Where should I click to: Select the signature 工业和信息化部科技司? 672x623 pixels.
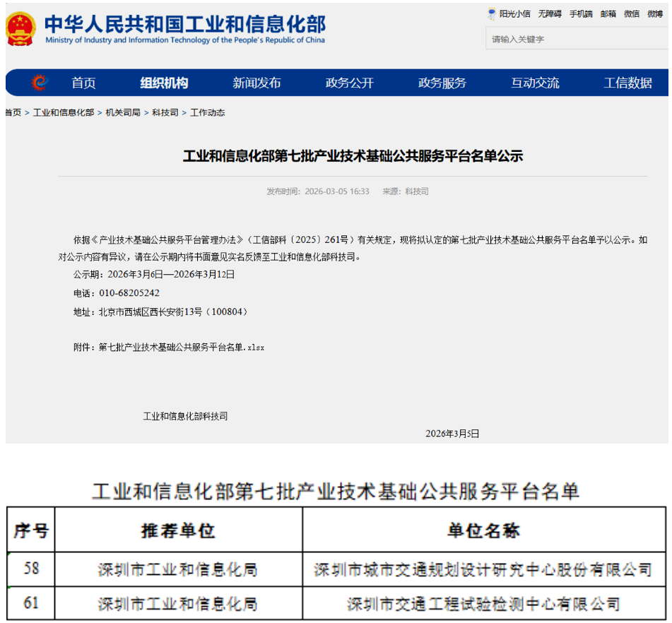click(186, 417)
